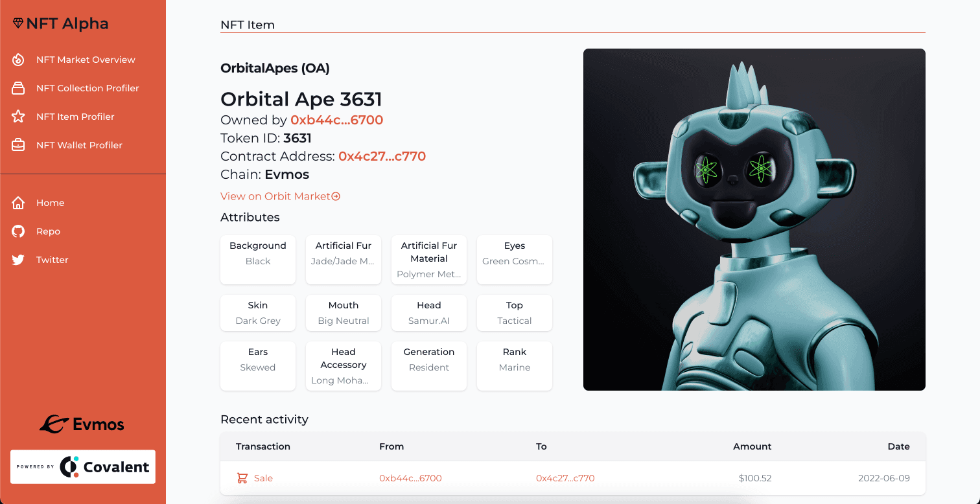Select the Ears Skewed attribute card
The height and width of the screenshot is (504, 980).
coord(258,366)
